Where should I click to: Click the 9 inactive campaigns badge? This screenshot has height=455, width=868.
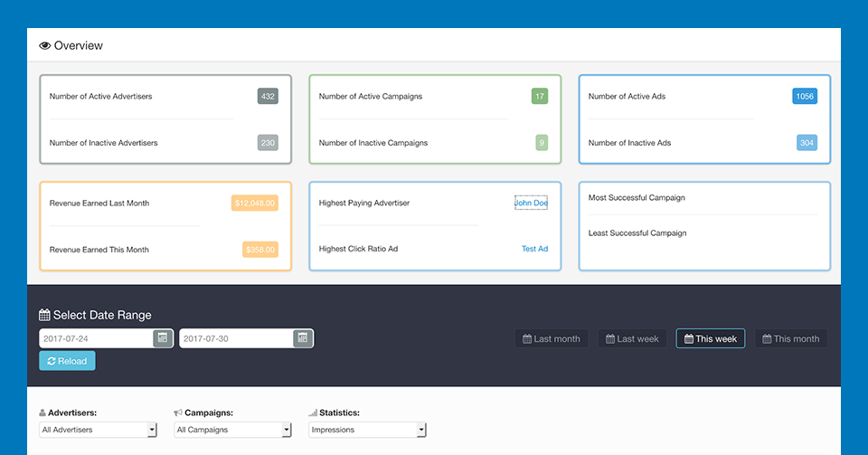pos(542,143)
